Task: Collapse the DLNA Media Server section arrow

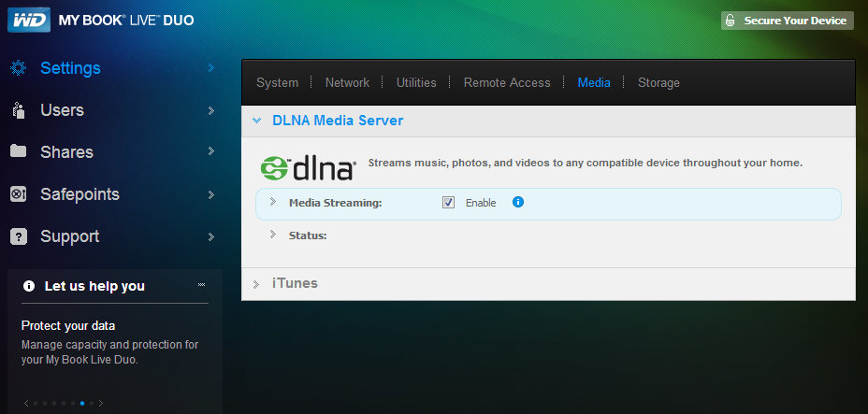Action: [256, 121]
